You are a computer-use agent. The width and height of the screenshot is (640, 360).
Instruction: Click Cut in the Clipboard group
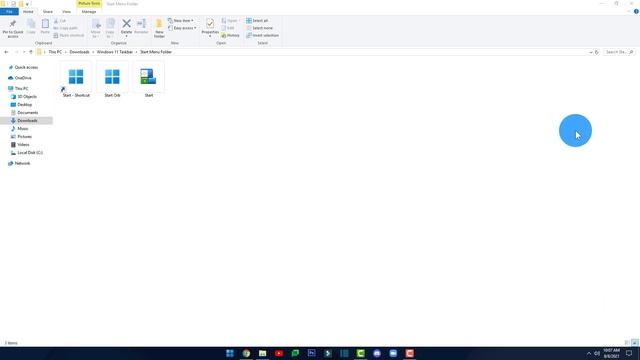[60, 21]
